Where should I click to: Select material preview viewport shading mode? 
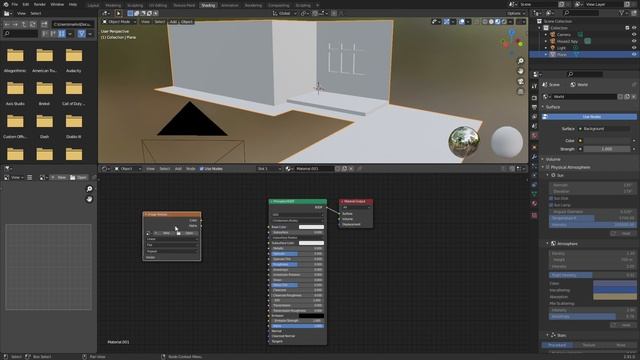498,22
